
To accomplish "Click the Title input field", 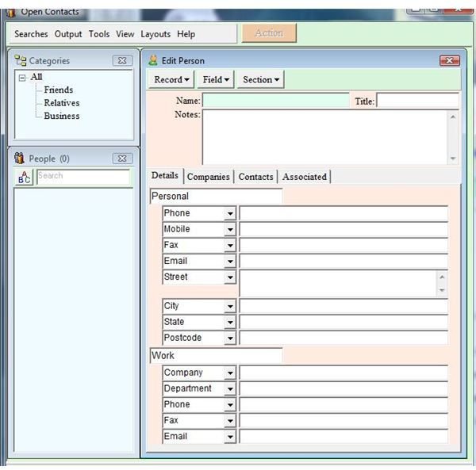I will pos(418,101).
